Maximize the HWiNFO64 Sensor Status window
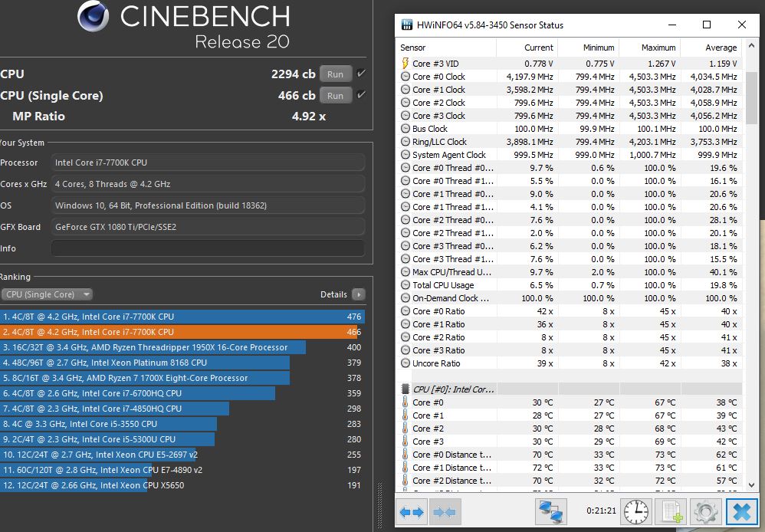The height and width of the screenshot is (532, 765). (707, 25)
